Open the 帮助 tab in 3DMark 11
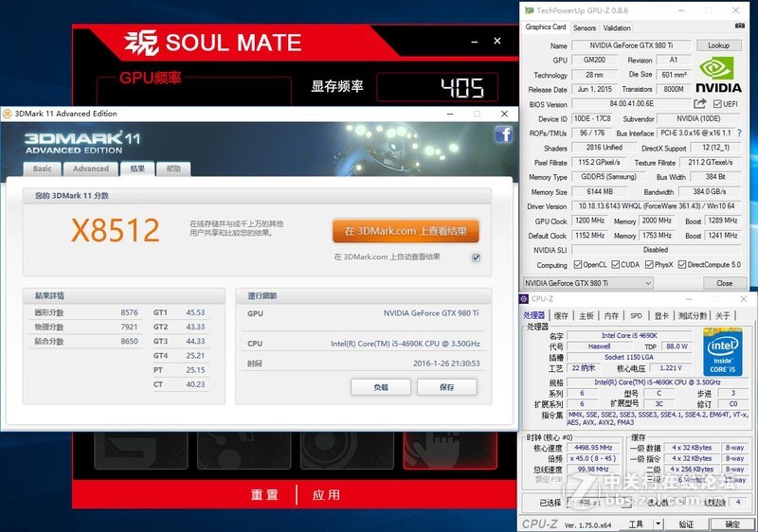 point(173,168)
